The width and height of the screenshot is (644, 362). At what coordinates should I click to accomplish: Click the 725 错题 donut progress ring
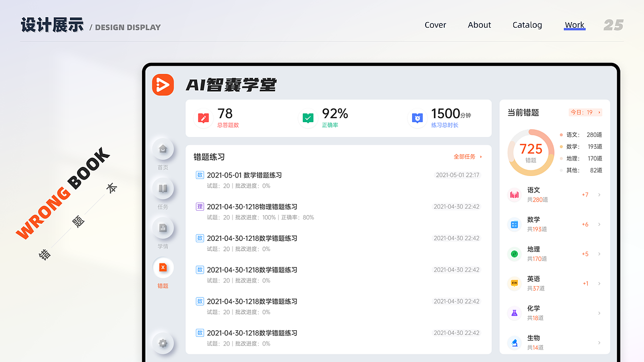pyautogui.click(x=531, y=152)
